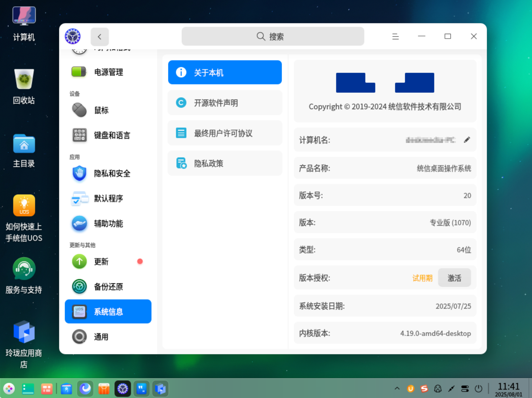Open the orange app store bag taskbar icon
This screenshot has height=398, width=532.
104,389
